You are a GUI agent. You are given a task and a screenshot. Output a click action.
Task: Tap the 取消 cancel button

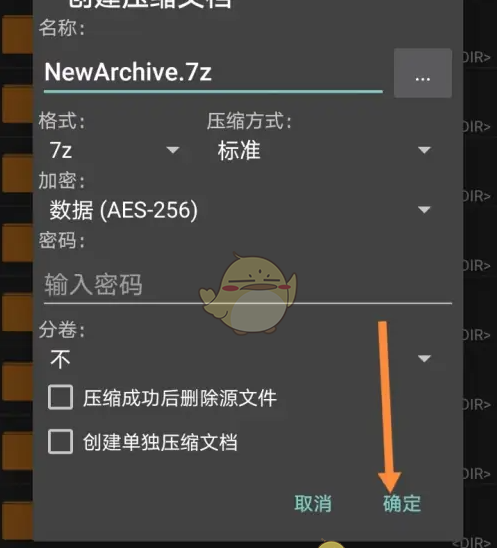tap(313, 503)
